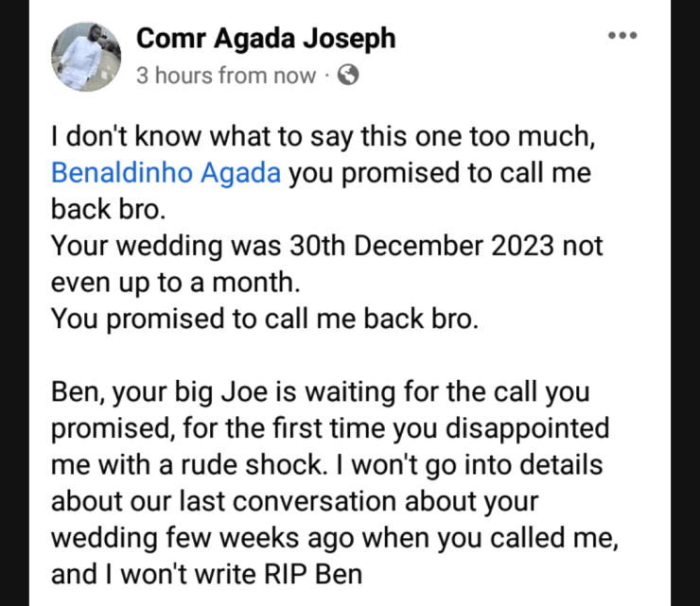Open Comr Agada Joseph's profile name link
The width and height of the screenshot is (700, 606).
pyautogui.click(x=266, y=39)
